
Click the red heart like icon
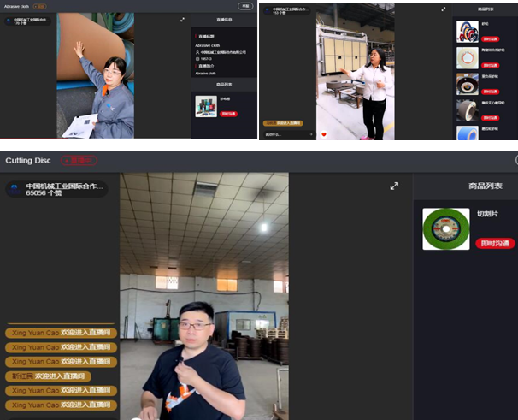pyautogui.click(x=324, y=134)
